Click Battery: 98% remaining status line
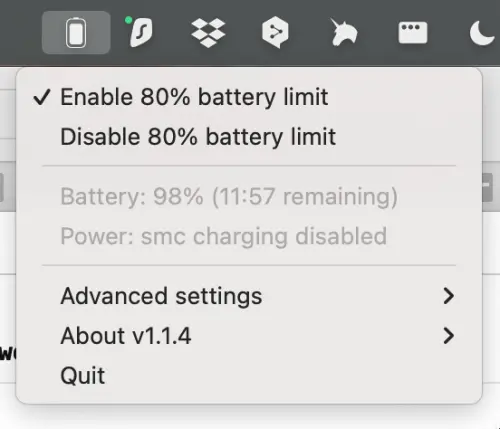The width and height of the screenshot is (500, 429). [229, 196]
